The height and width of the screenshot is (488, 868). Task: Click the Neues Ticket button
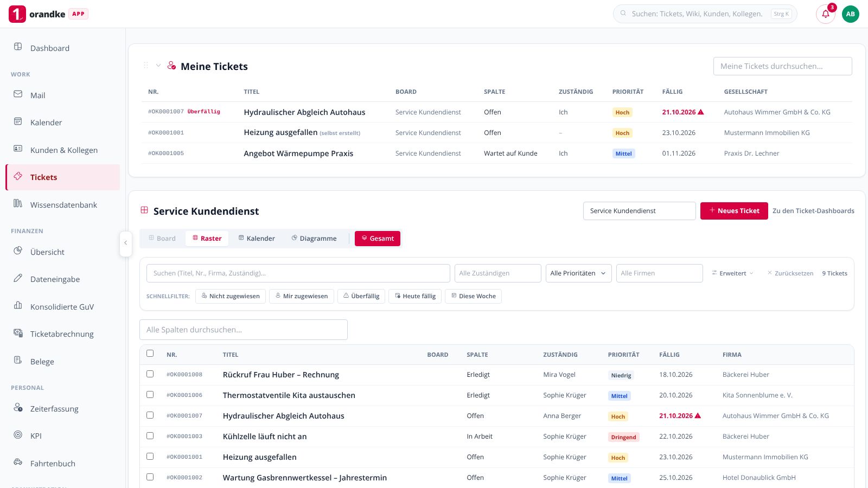[x=734, y=211]
